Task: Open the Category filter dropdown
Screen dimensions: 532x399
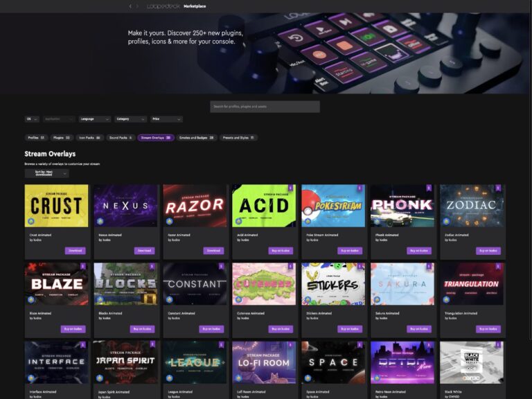Action: [131, 119]
